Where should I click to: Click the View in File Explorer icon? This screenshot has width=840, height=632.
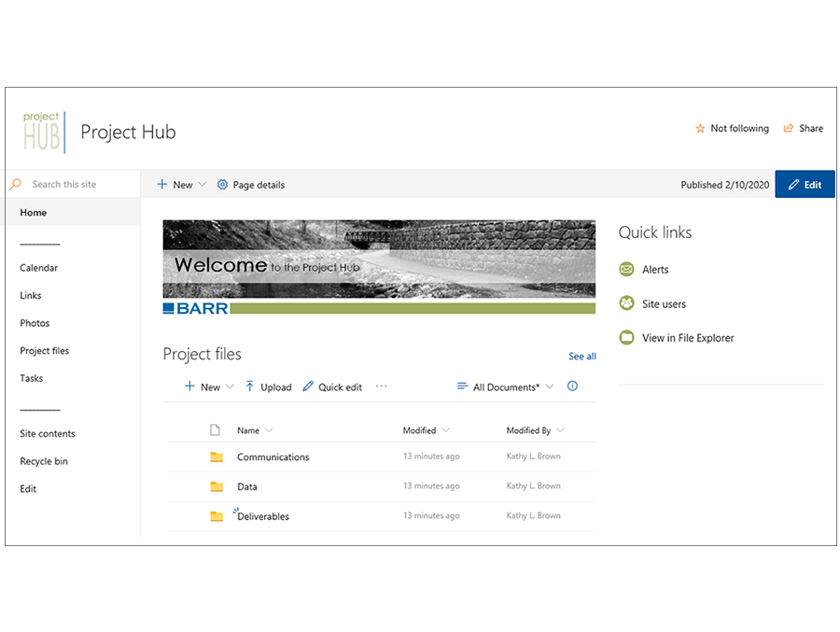click(x=626, y=338)
